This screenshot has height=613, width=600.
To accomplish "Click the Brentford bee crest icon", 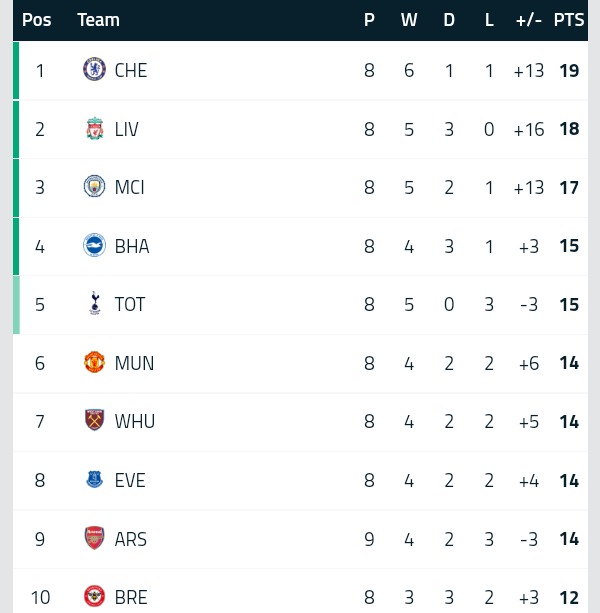I will [x=94, y=596].
